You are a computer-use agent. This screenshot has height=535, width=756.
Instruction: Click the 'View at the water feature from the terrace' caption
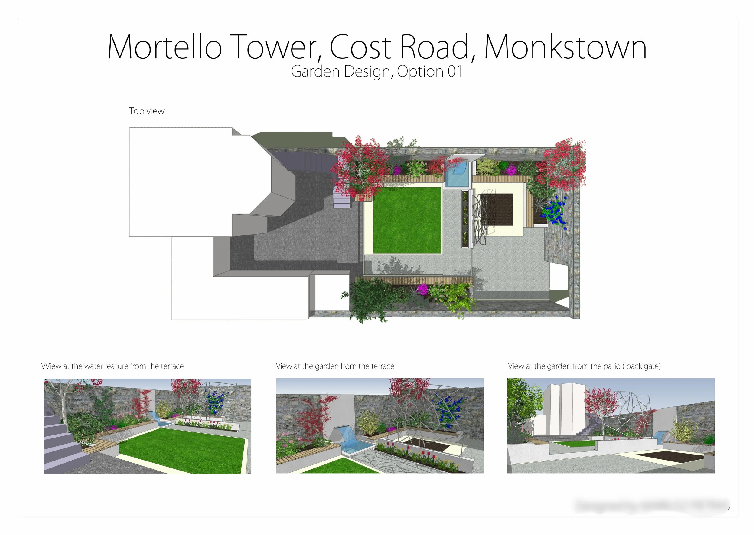112,366
